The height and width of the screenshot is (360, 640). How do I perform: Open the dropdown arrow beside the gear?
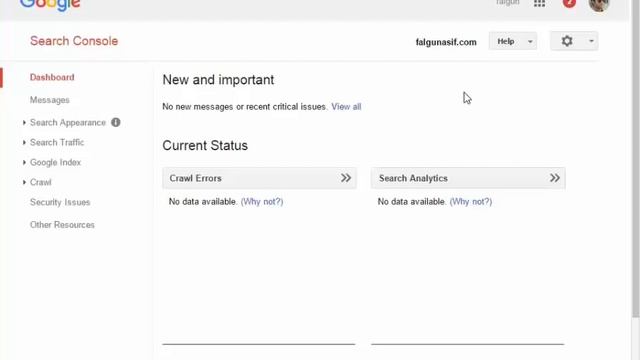[591, 41]
